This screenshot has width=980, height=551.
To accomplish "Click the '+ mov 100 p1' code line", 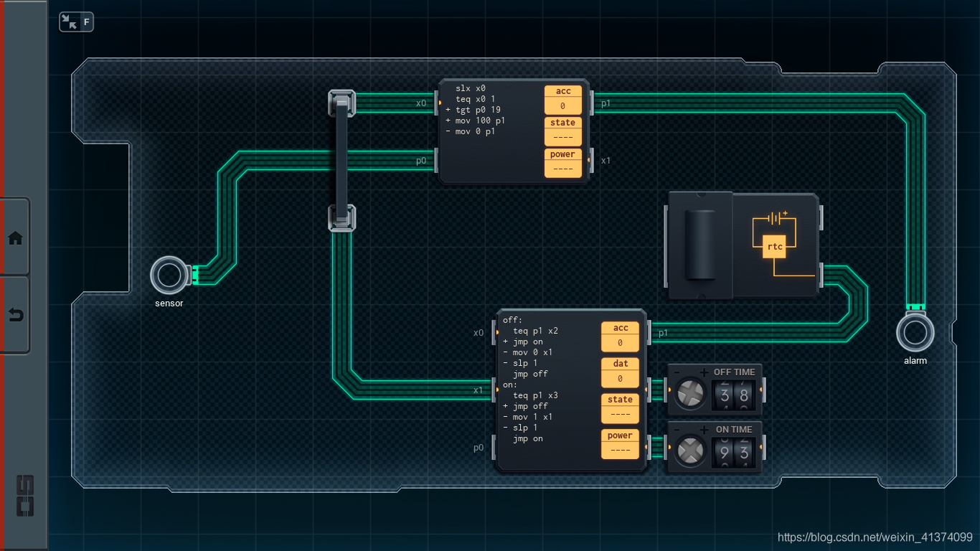I will tap(475, 121).
